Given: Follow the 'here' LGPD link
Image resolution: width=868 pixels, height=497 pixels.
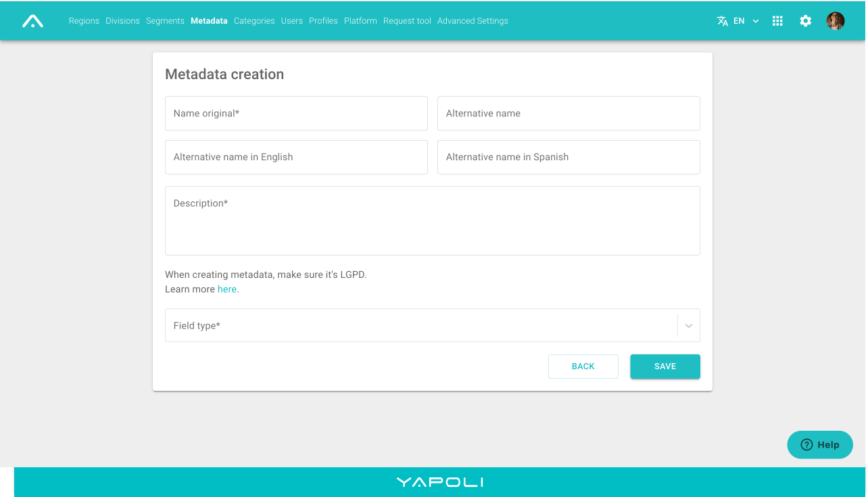Looking at the screenshot, I should pos(227,289).
